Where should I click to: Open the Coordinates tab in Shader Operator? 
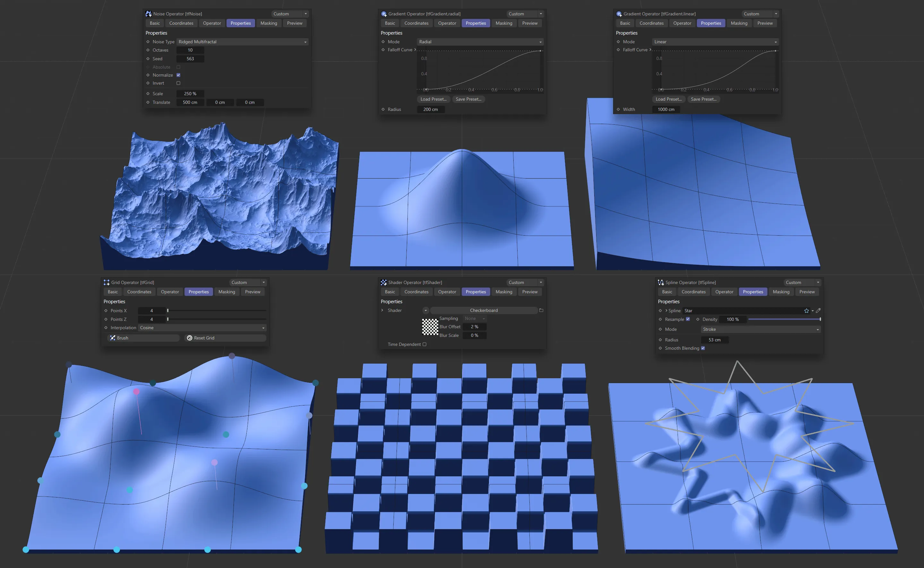(x=416, y=291)
